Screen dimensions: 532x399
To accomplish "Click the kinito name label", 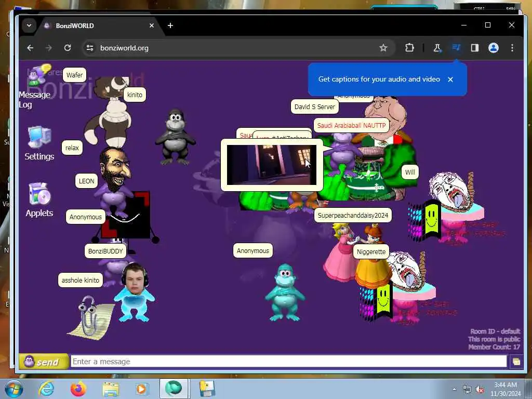I will [x=135, y=95].
